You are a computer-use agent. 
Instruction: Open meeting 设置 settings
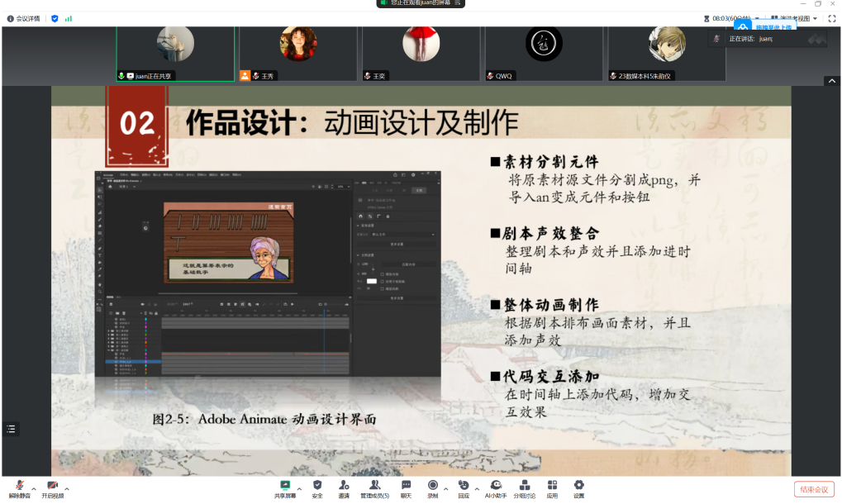pos(578,487)
